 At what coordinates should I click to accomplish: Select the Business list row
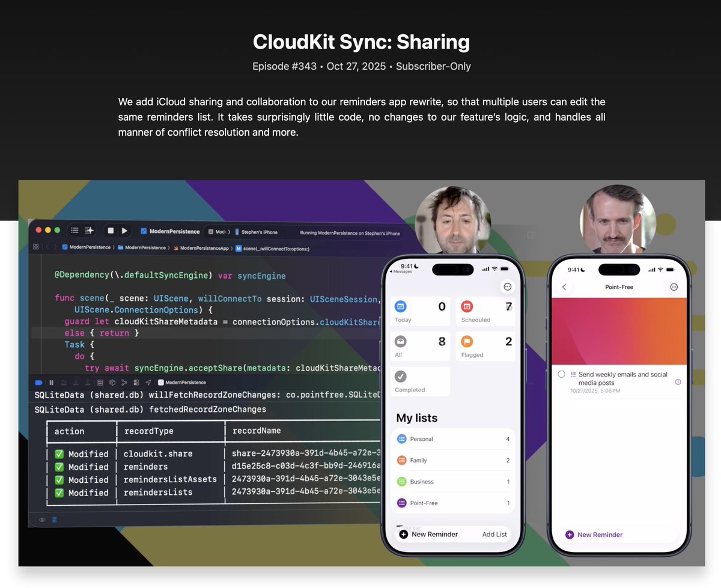point(453,482)
